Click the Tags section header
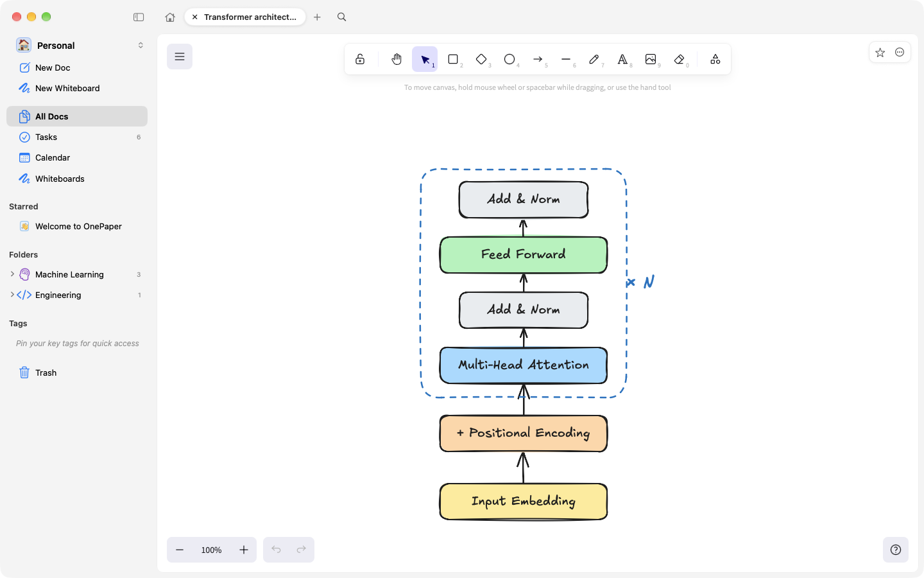The image size is (924, 578). [18, 323]
